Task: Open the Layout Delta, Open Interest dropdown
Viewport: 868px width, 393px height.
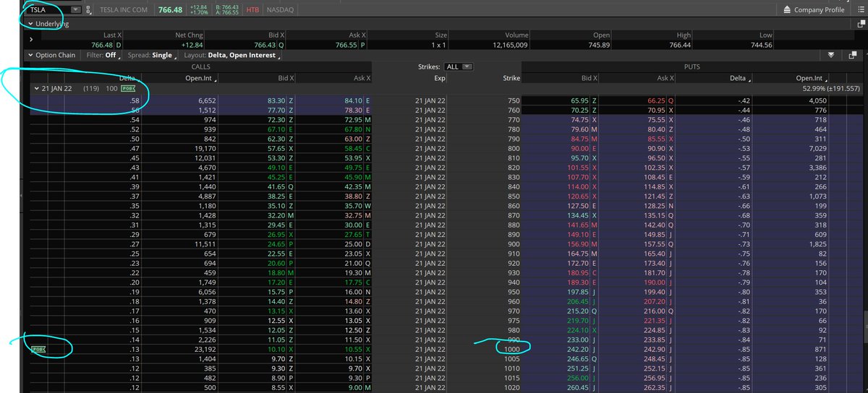Action: tap(232, 55)
